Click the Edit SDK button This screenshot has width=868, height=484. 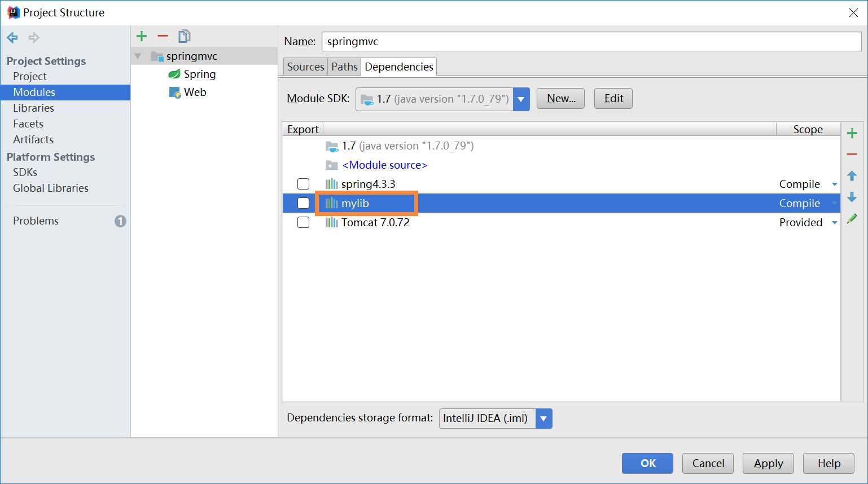[x=613, y=98]
